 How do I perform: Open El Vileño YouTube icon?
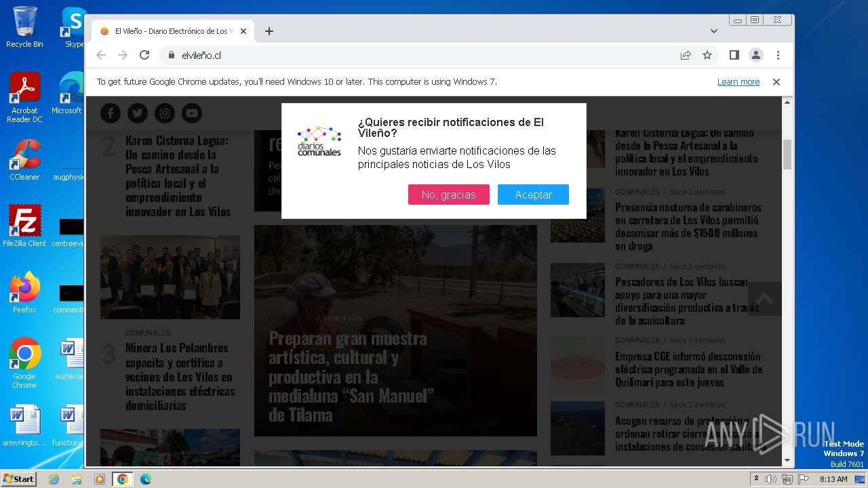point(192,113)
